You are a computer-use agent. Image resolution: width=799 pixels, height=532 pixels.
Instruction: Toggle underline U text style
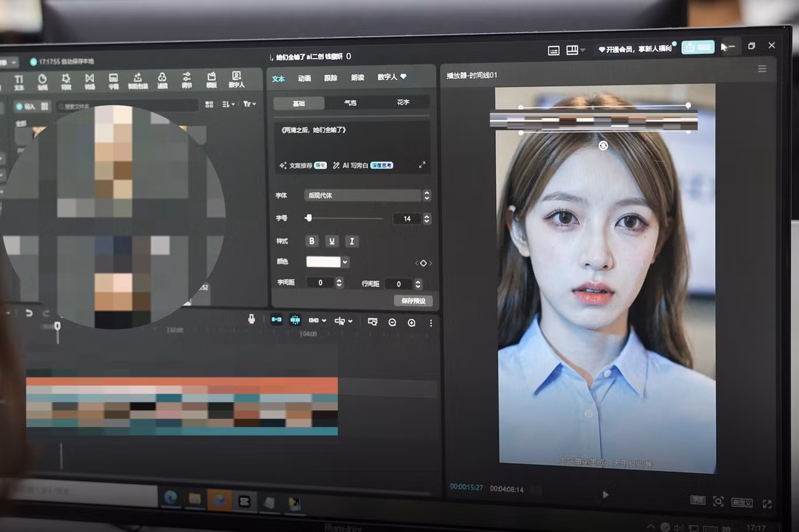pyautogui.click(x=332, y=241)
